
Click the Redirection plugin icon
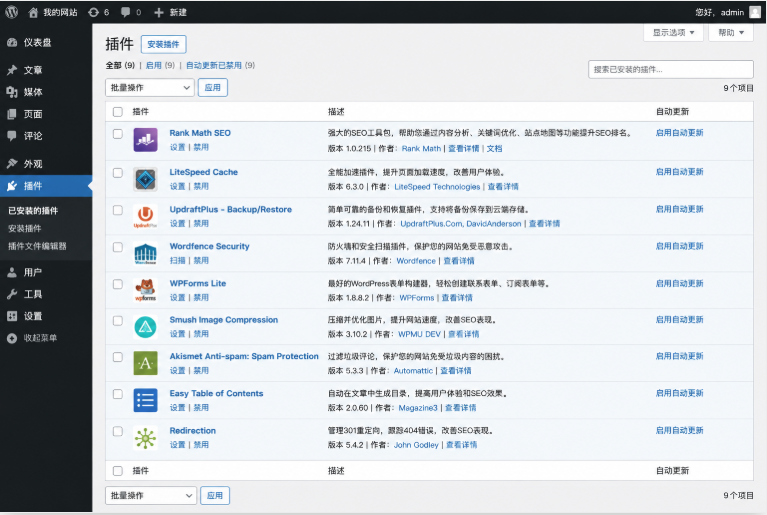click(145, 438)
